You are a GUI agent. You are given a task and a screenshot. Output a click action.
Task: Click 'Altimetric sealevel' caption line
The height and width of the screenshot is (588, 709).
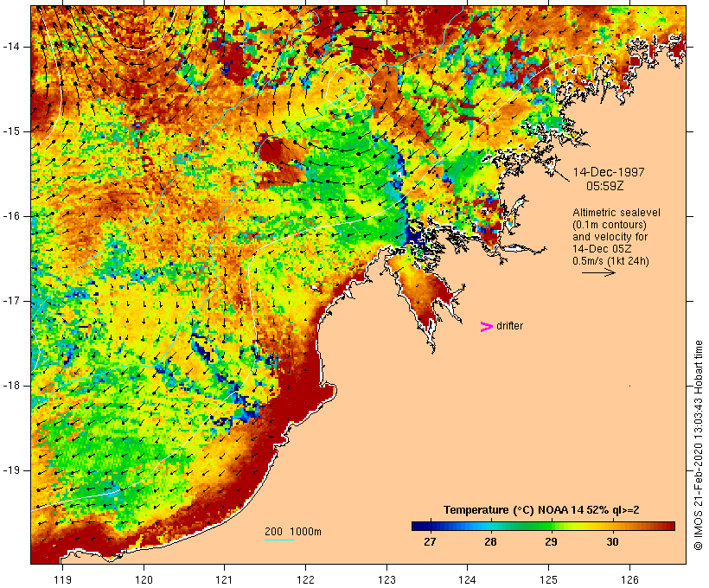click(x=616, y=213)
